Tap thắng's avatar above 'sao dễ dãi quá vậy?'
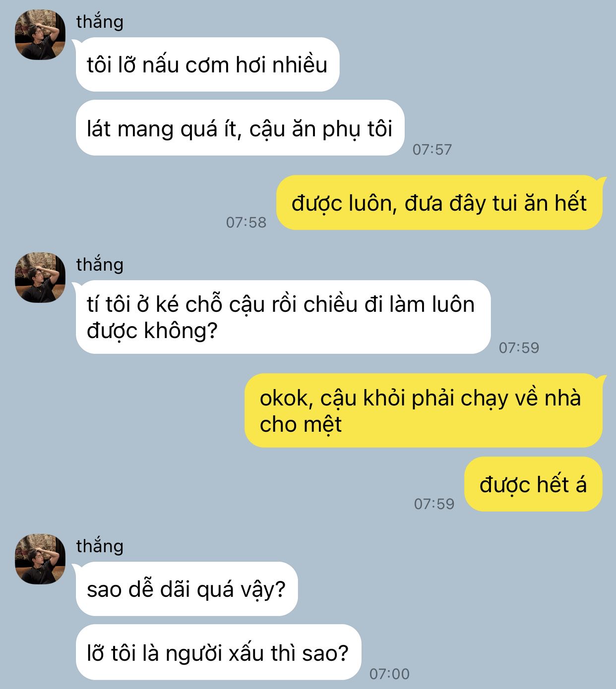 pyautogui.click(x=40, y=559)
